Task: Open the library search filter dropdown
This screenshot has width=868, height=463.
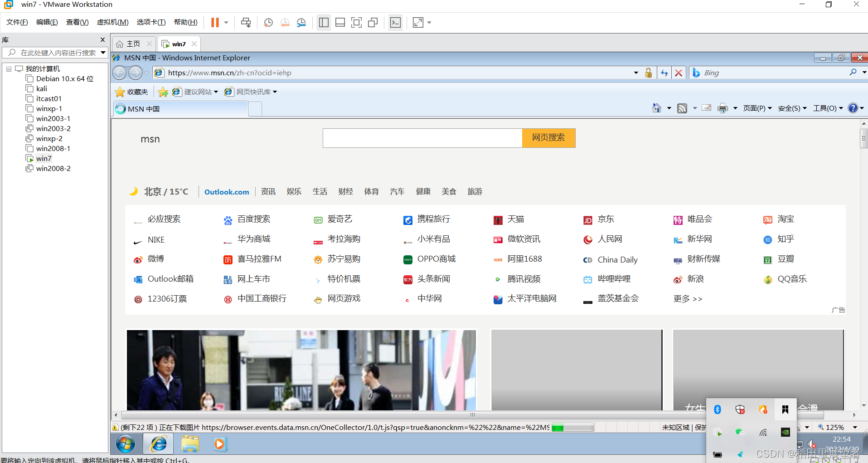Action: [x=103, y=53]
